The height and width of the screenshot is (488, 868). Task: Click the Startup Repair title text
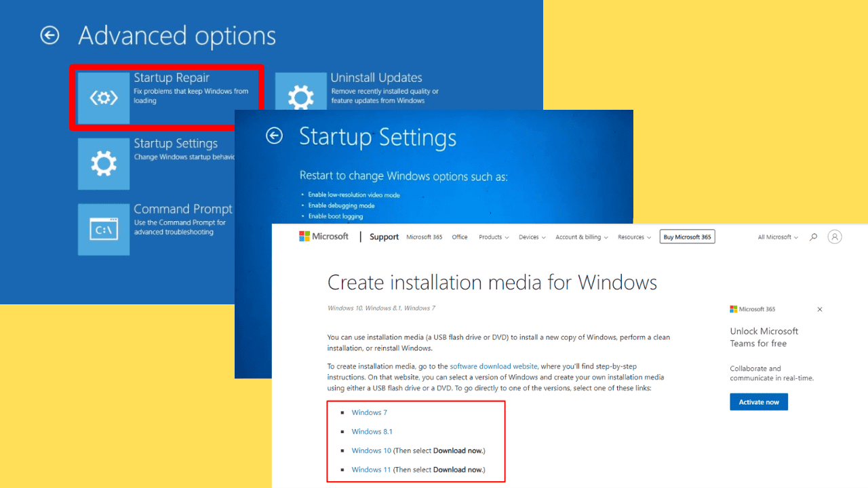coord(172,78)
